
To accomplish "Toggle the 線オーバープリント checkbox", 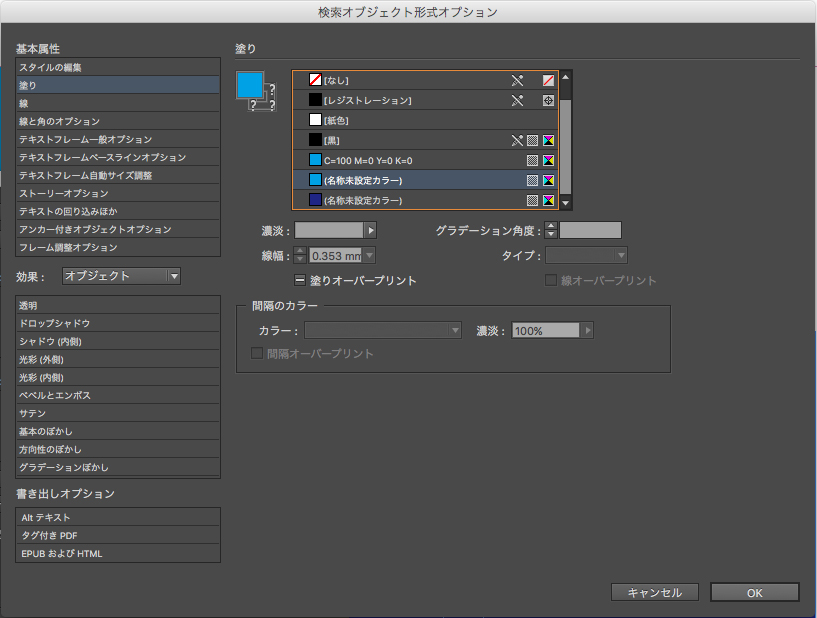I will [x=550, y=281].
